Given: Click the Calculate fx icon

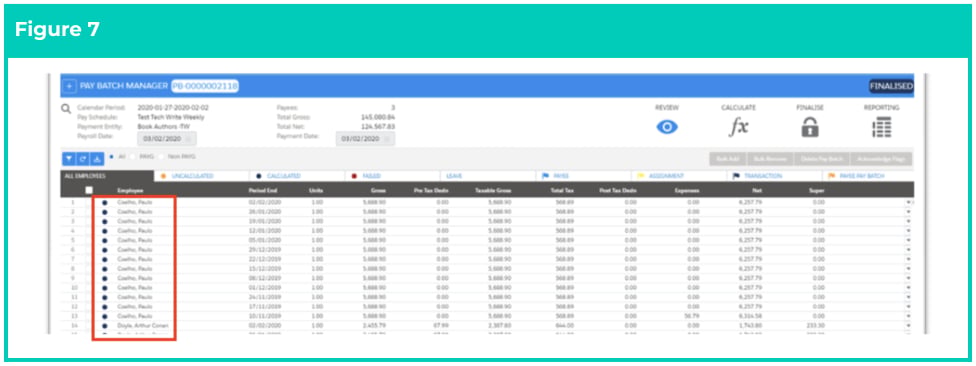Looking at the screenshot, I should click(738, 127).
